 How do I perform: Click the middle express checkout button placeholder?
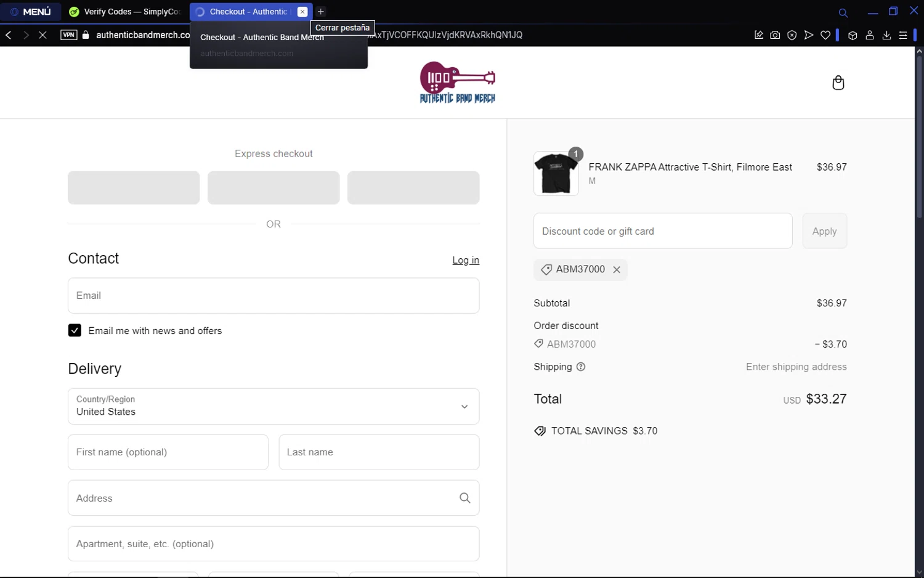pos(274,187)
